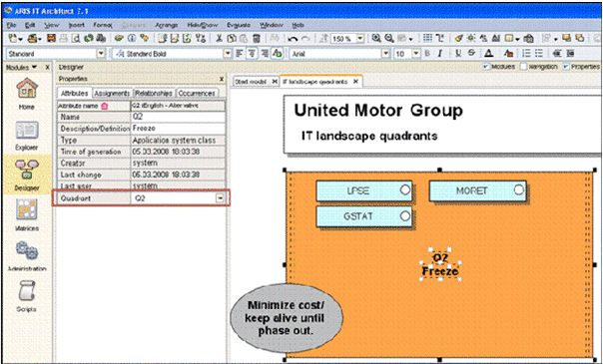Click the Zoom Out magnifier icon
The image size is (603, 364).
388,39
